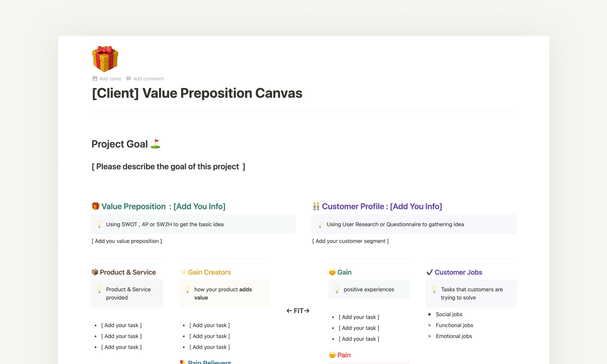This screenshot has width=607, height=364.
Task: Expand the Social jobs toggle
Action: click(430, 314)
